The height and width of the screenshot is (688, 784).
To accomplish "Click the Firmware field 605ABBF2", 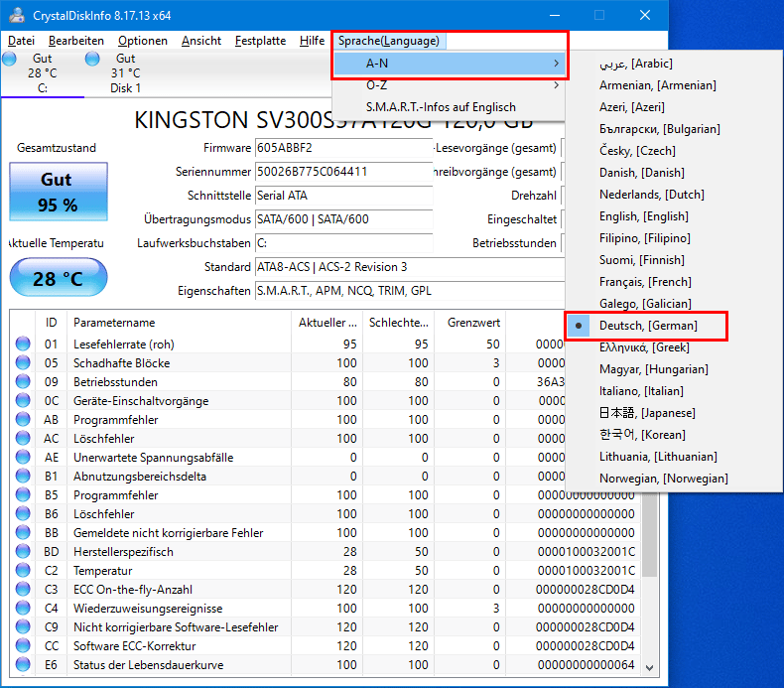I will [x=344, y=148].
